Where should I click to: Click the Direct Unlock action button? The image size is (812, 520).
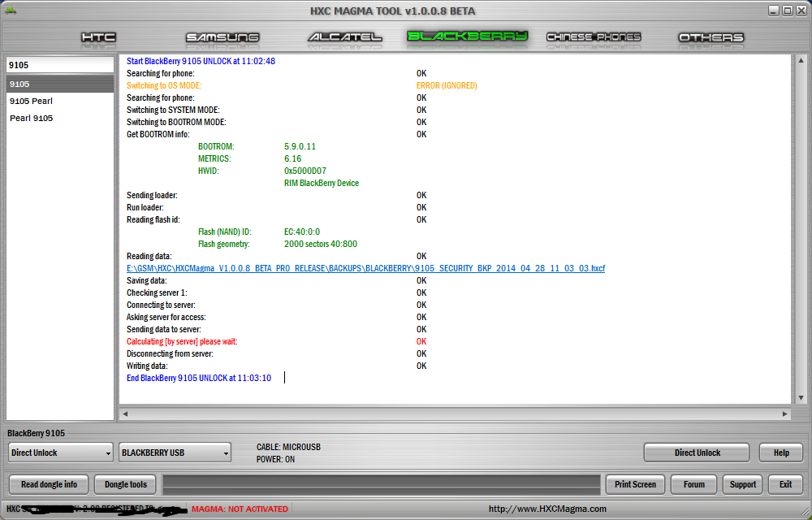pos(697,453)
